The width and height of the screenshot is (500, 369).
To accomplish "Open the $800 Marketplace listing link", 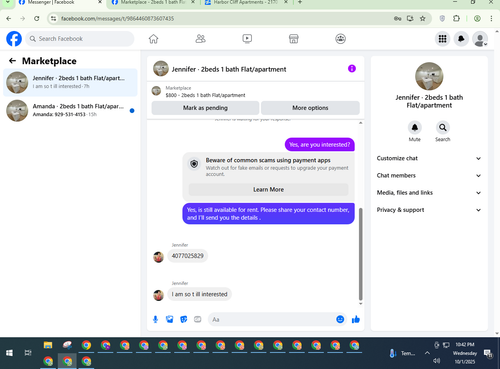I will pyautogui.click(x=205, y=95).
